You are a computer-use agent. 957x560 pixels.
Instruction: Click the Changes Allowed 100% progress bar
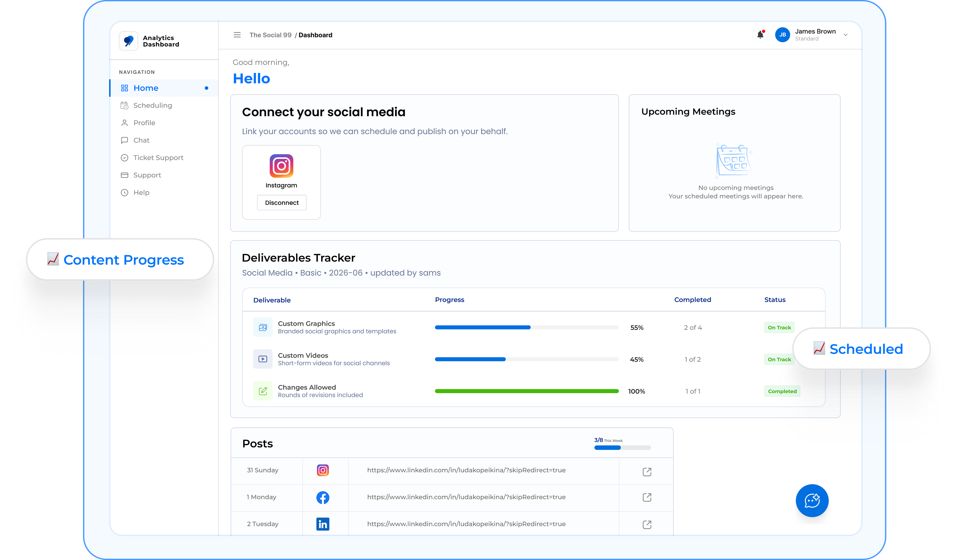[x=527, y=391]
